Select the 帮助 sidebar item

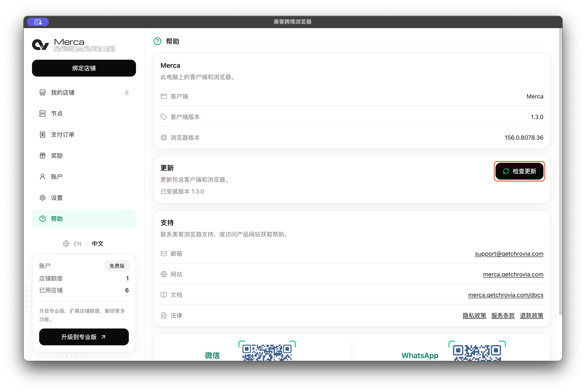pyautogui.click(x=84, y=219)
